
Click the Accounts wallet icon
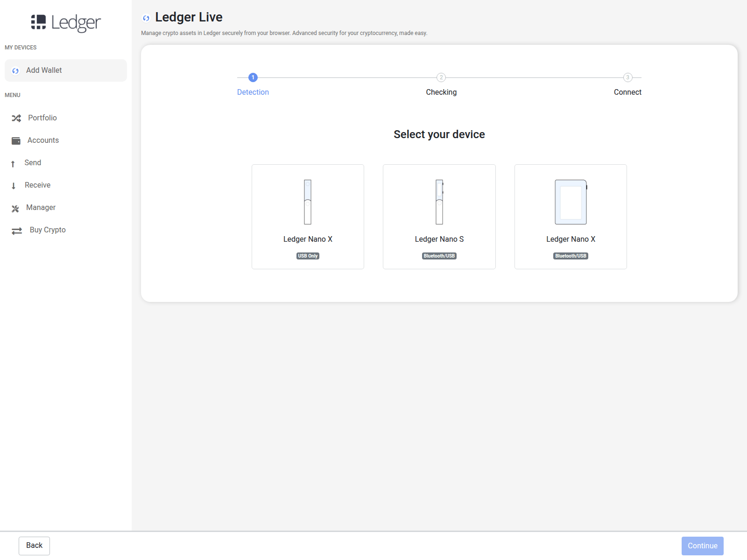click(x=16, y=141)
